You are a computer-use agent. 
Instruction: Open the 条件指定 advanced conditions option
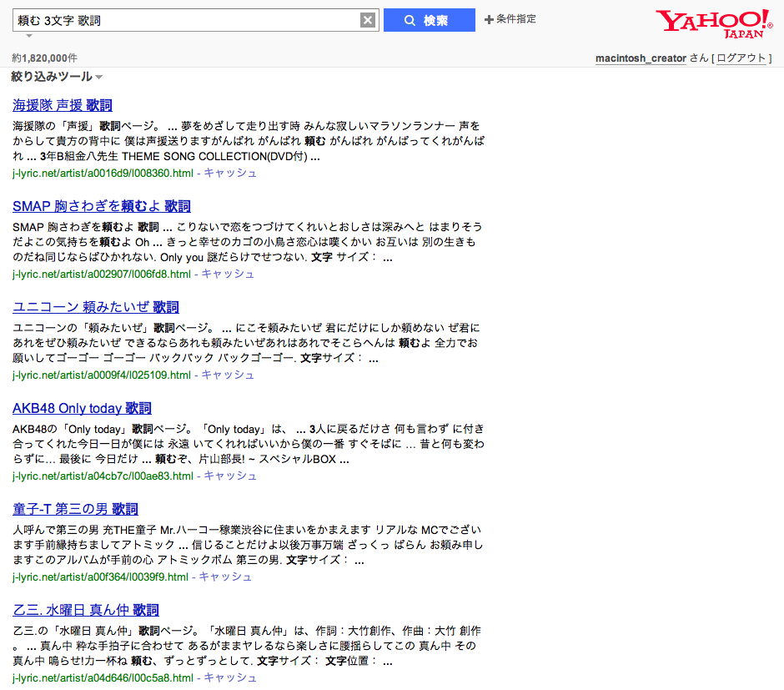tap(510, 19)
